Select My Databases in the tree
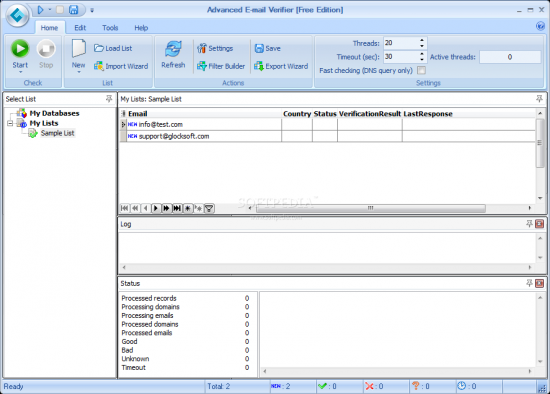The height and width of the screenshot is (394, 550). click(54, 113)
